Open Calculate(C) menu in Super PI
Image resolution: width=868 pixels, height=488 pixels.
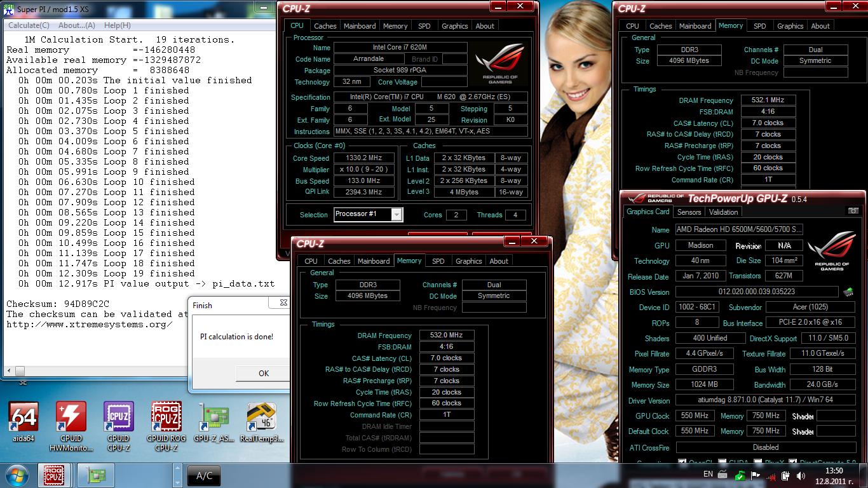click(29, 25)
